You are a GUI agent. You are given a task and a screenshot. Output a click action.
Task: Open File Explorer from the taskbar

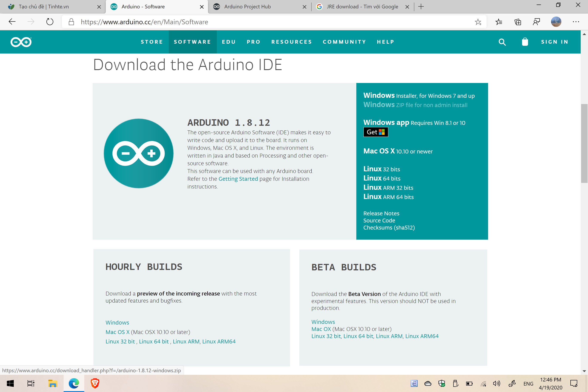coord(52,383)
